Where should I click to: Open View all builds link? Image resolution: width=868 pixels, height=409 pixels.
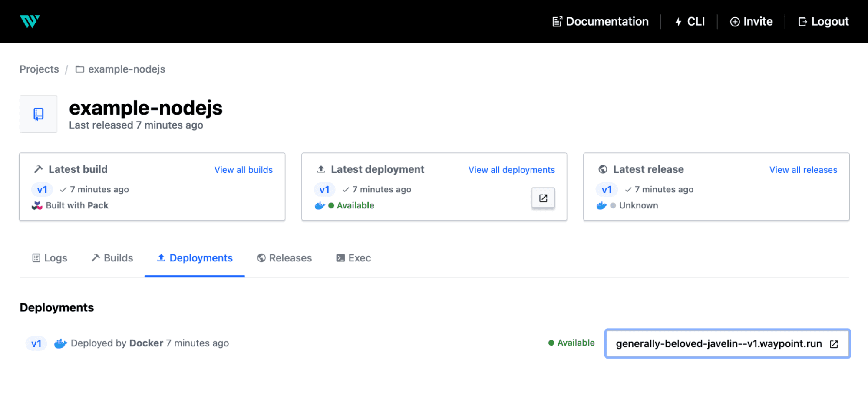(243, 170)
